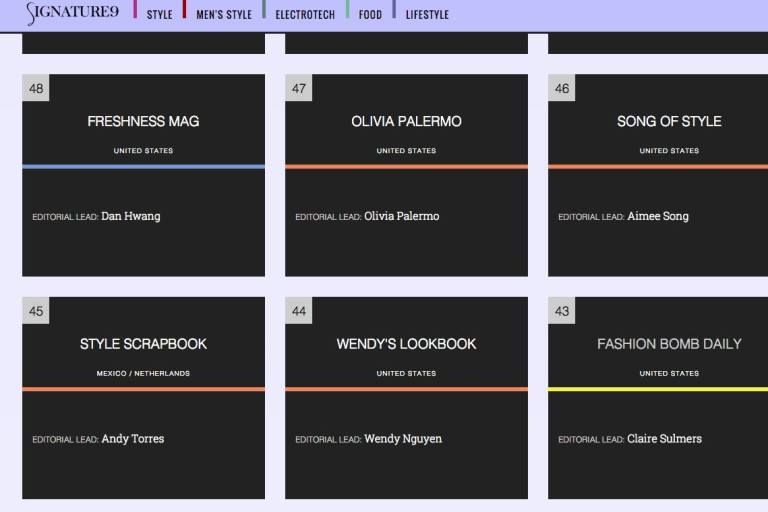Image resolution: width=768 pixels, height=512 pixels.
Task: Open the Lifestyle section
Action: (427, 15)
